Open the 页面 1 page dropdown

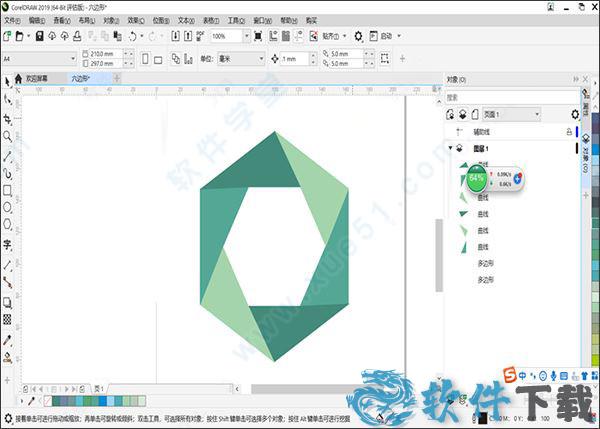(537, 115)
